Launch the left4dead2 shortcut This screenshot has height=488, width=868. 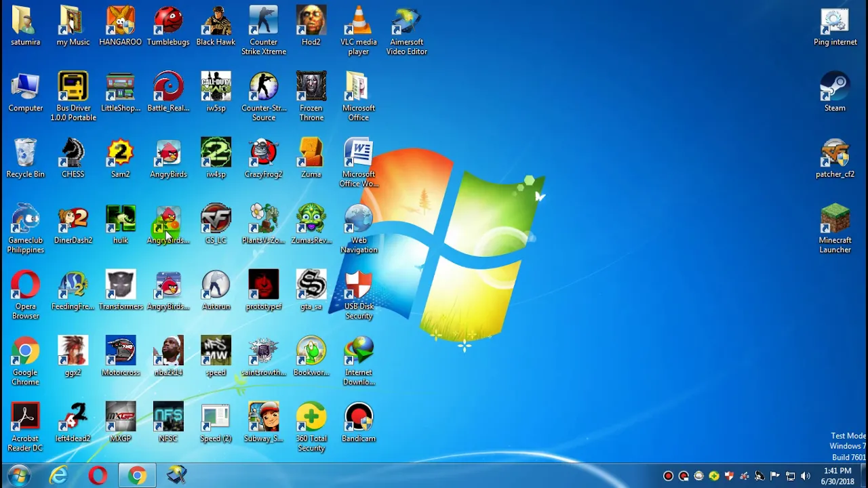73,422
